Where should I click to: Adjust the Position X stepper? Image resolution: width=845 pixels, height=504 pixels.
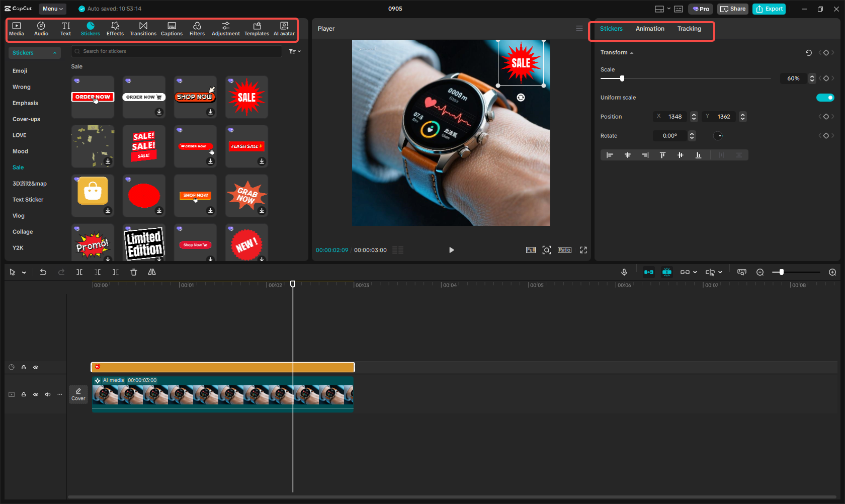694,117
